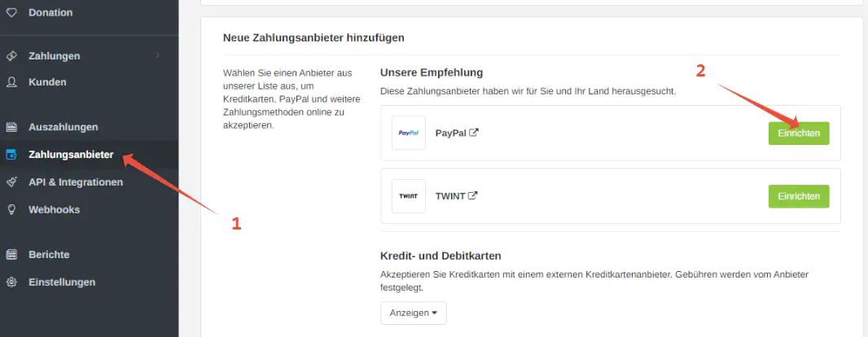Click the Einstellungen gear icon
Image resolution: width=868 pixels, height=337 pixels.
(x=11, y=282)
